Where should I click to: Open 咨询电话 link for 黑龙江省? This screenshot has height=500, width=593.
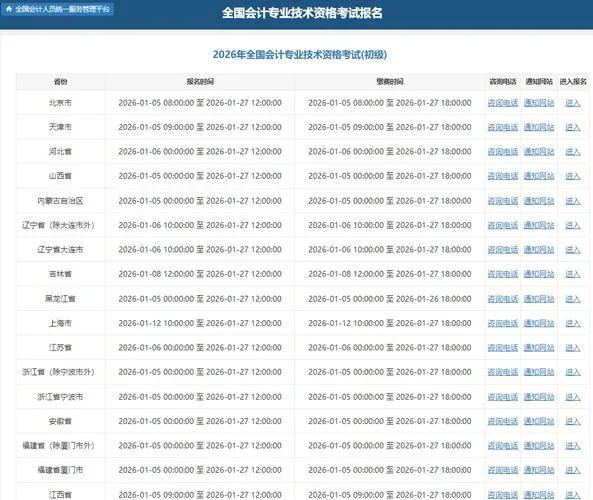click(x=503, y=298)
